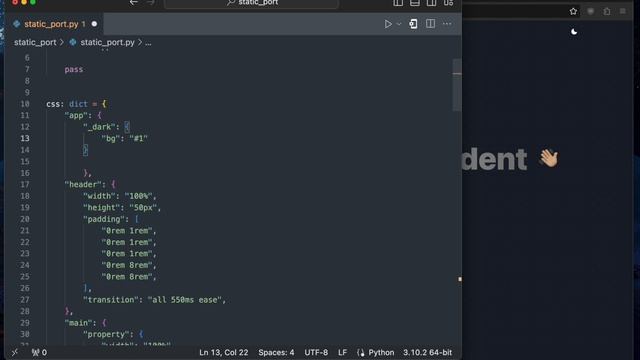Screen dimensions: 640x360
Task: Click the editor vertical scrollbar thumb
Action: 457,85
